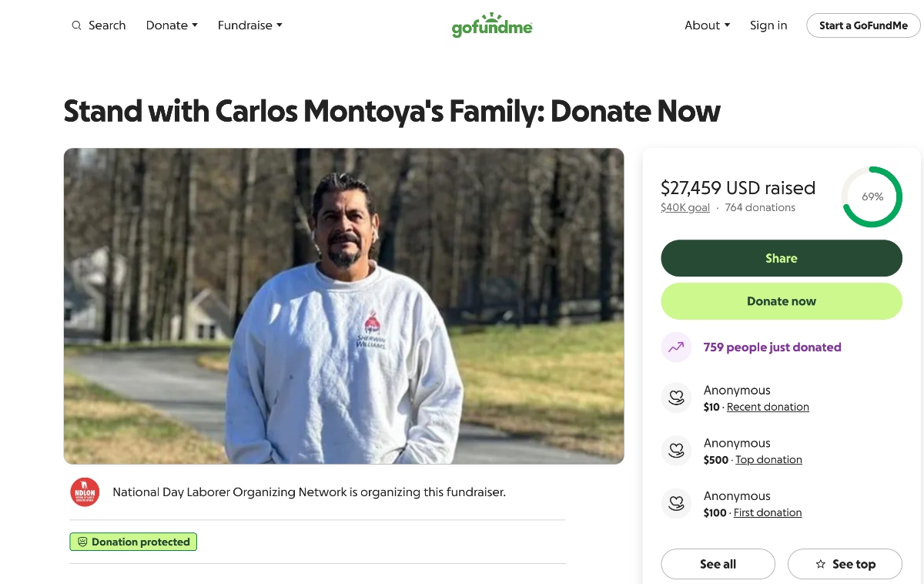Click the $100 first donation heart icon
The width and height of the screenshot is (924, 584).
click(676, 504)
